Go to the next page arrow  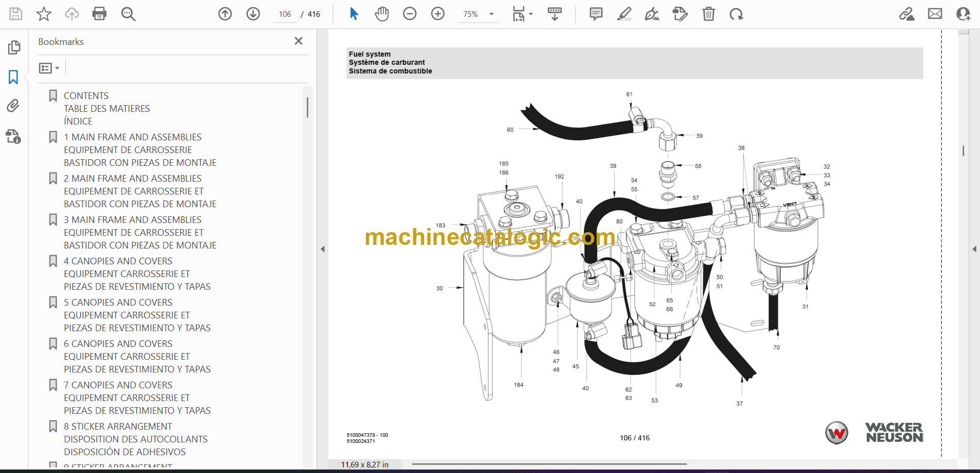pos(253,14)
